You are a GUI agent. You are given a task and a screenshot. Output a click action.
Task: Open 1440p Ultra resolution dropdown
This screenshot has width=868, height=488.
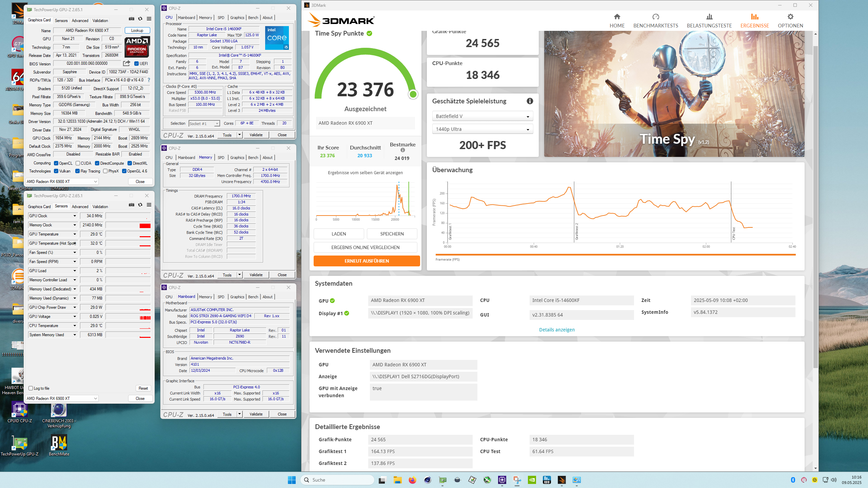point(482,129)
